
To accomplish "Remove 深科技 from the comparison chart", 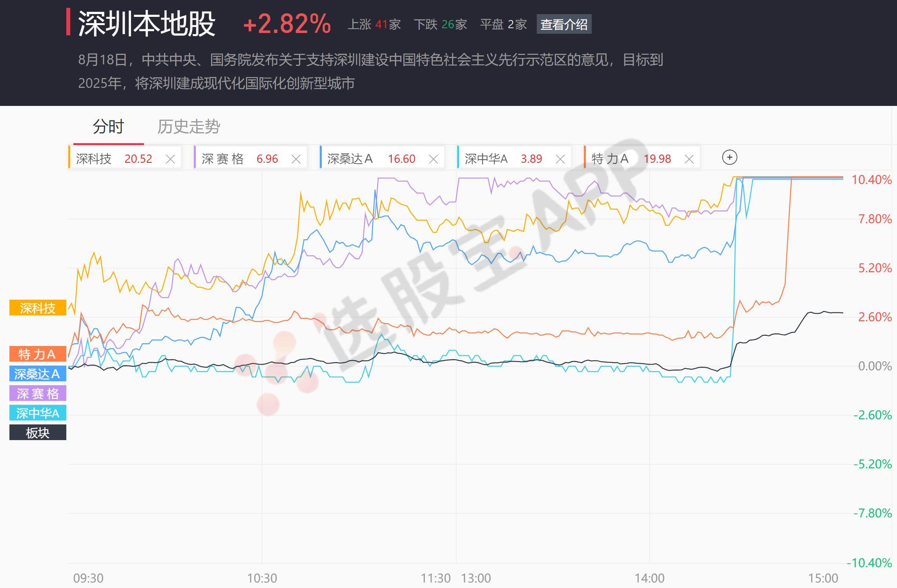I will (171, 159).
